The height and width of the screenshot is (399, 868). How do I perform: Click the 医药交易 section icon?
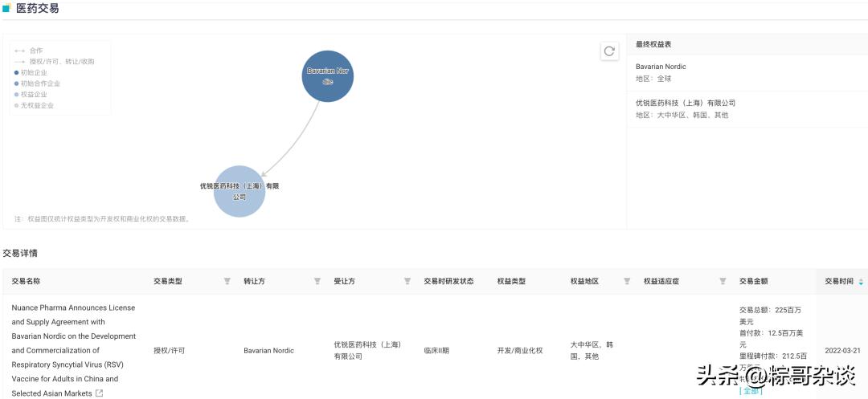[x=6, y=8]
